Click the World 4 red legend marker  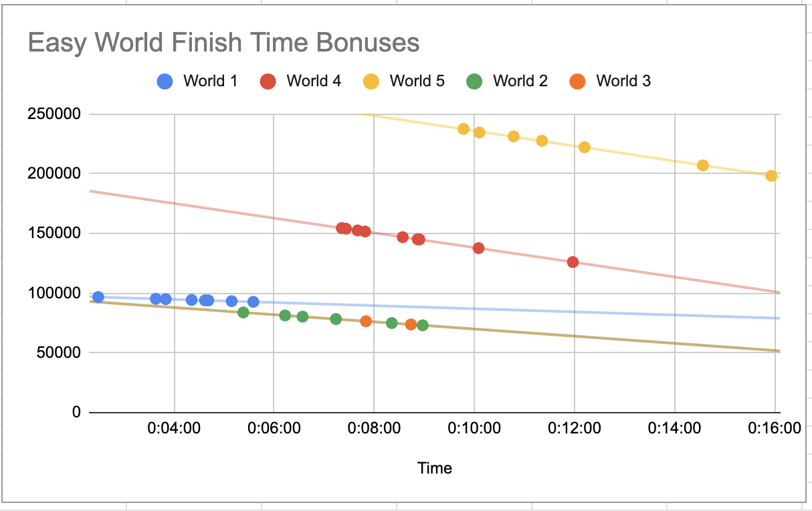point(268,82)
